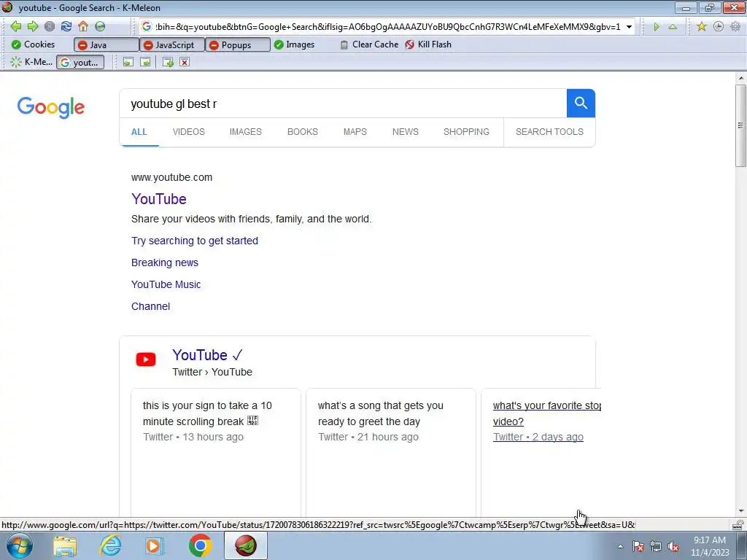Image resolution: width=747 pixels, height=560 pixels.
Task: Go forward with the green forward arrow
Action: 33,26
